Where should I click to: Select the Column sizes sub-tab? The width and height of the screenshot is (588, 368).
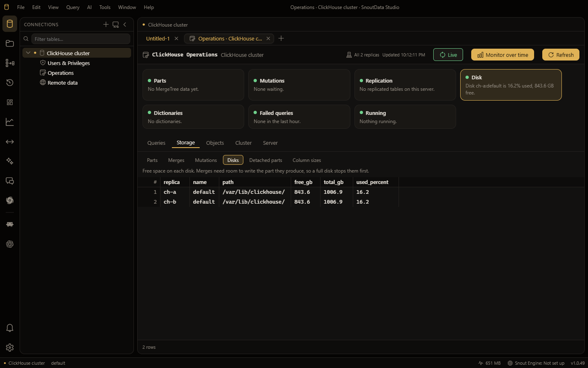pos(307,160)
